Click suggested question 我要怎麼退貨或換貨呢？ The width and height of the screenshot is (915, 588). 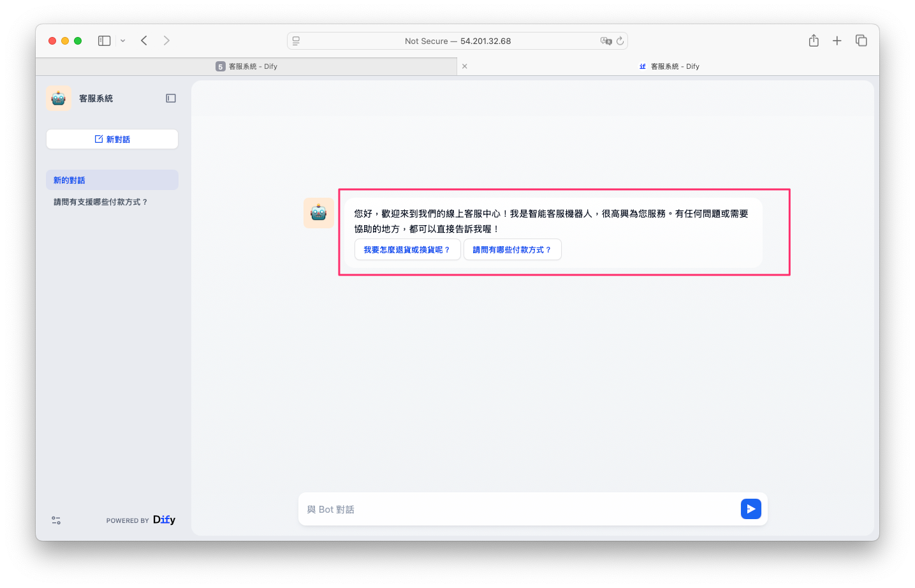(x=407, y=250)
